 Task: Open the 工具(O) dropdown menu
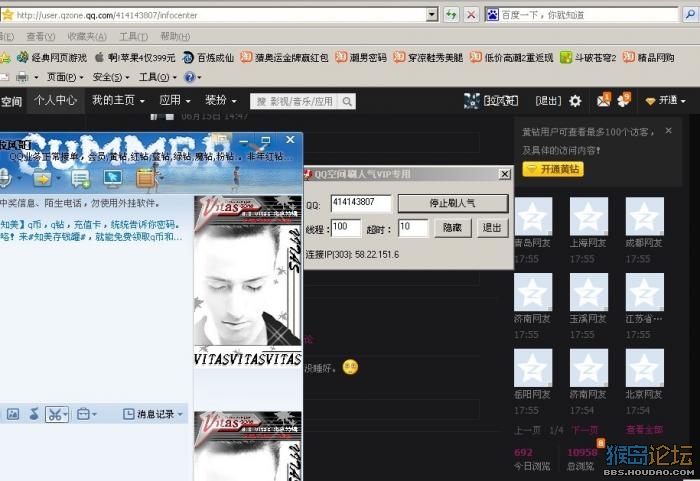coord(158,77)
